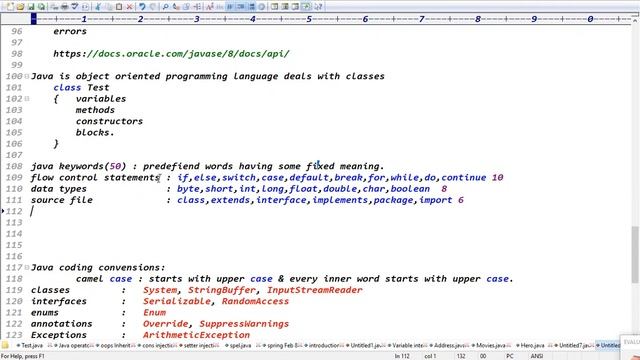Collapse the fold at line 117
This screenshot has width=640, height=360.
pyautogui.click(x=27, y=267)
